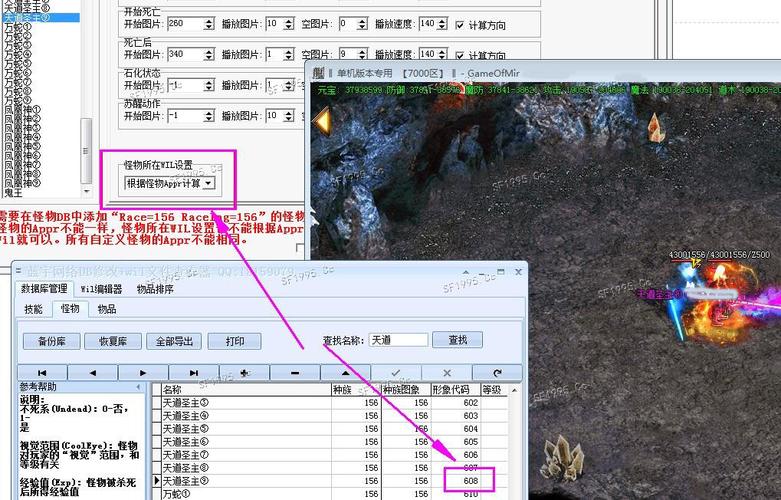Click spinner of 苏醒动作 播放图片 10
The height and width of the screenshot is (500, 781).
[288, 116]
